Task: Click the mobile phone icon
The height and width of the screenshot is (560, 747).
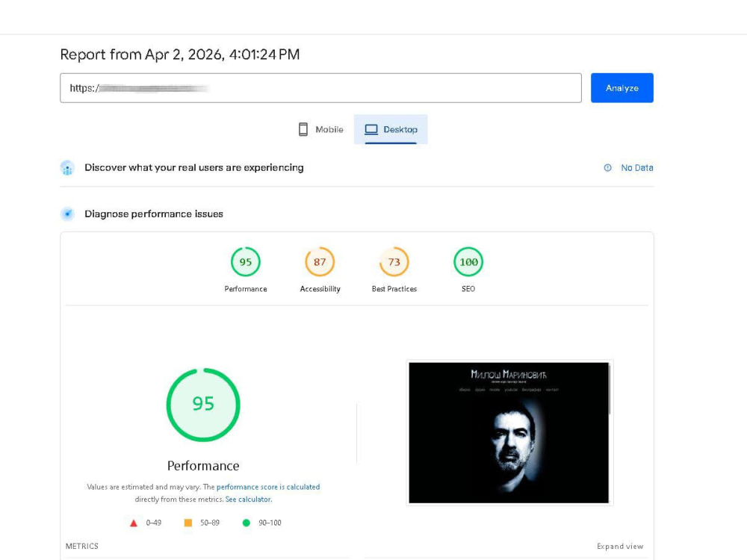Action: [303, 129]
